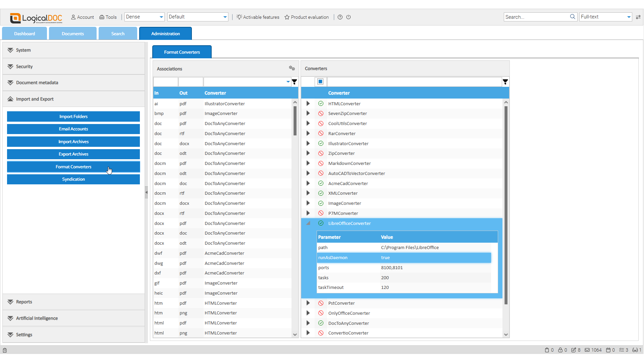Toggle the HTMLConverter enabled status icon

(x=321, y=104)
